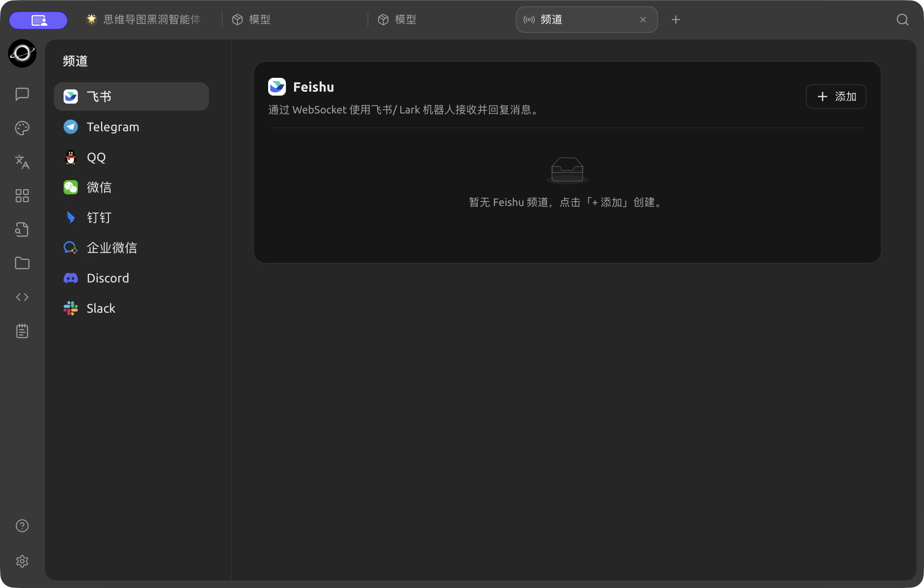Close the 频道 tab
The width and height of the screenshot is (924, 588).
tap(643, 20)
